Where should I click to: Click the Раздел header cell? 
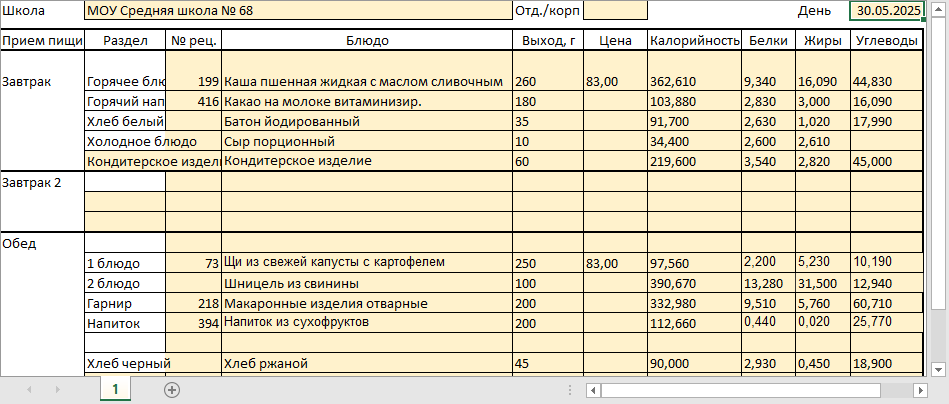click(x=125, y=41)
